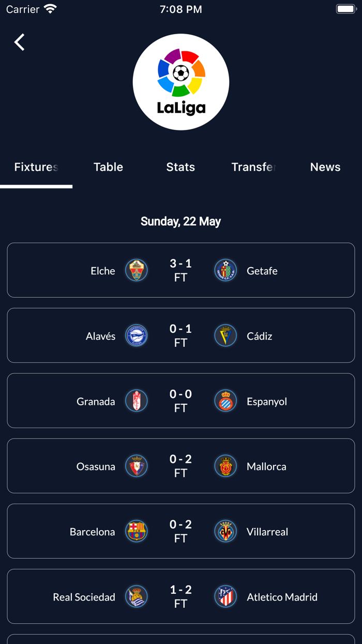
Task: Tap the LaLiga league logo
Action: click(x=181, y=82)
